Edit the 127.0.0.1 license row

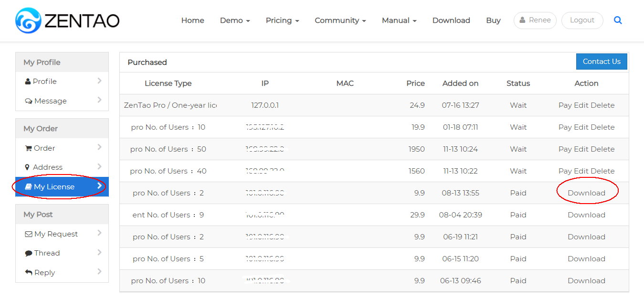(581, 105)
